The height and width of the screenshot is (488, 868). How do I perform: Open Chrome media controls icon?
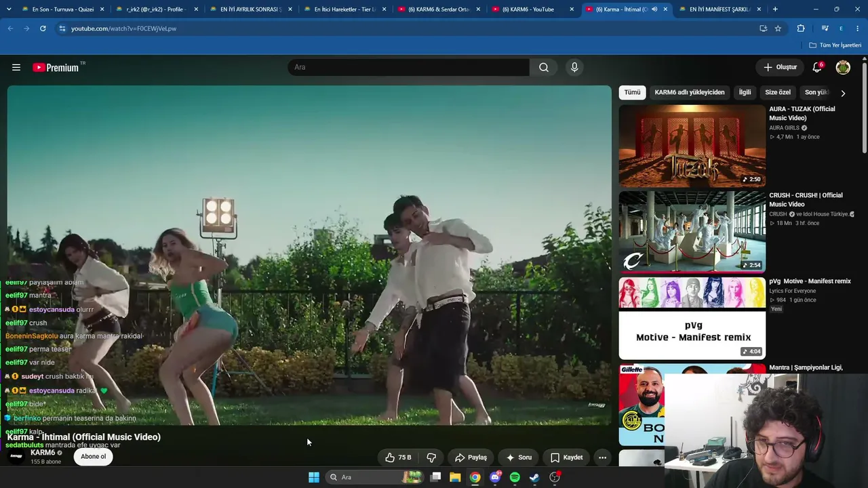825,28
